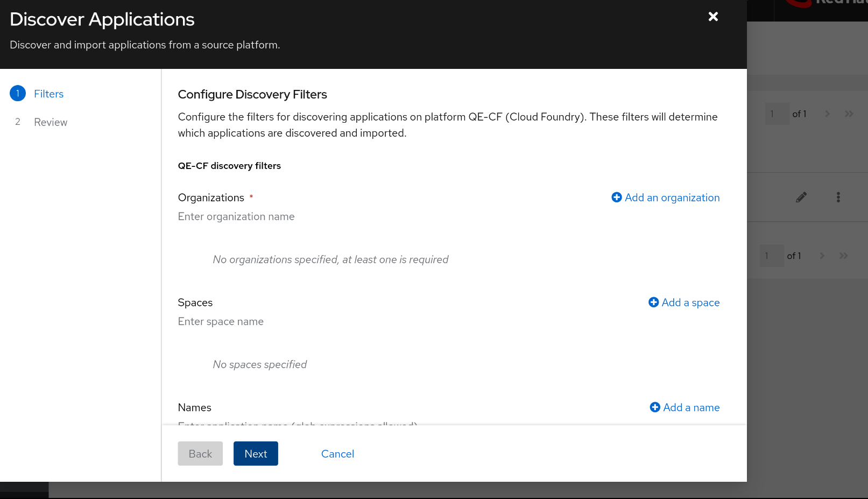Click last page arrow in bottom pagination

(843, 256)
